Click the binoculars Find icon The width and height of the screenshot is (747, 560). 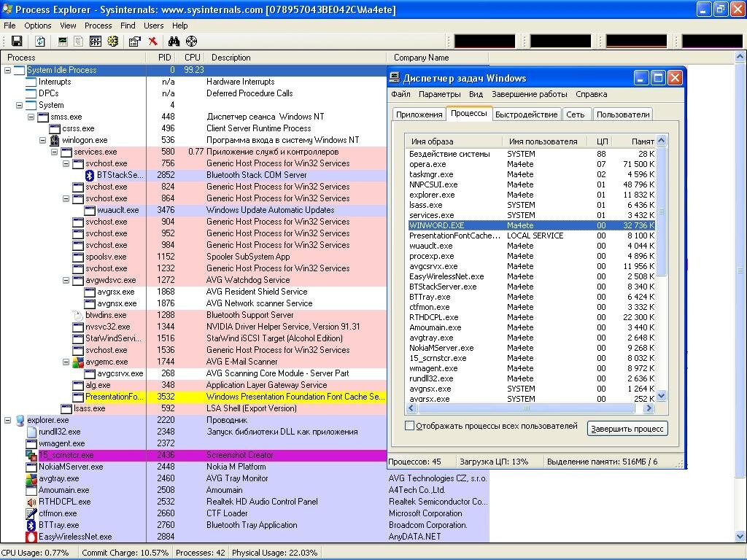[174, 42]
